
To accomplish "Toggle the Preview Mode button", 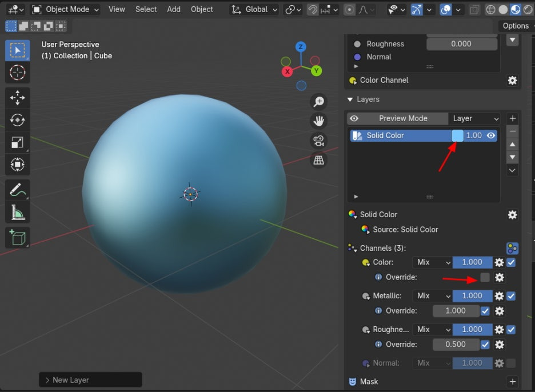I will 397,119.
